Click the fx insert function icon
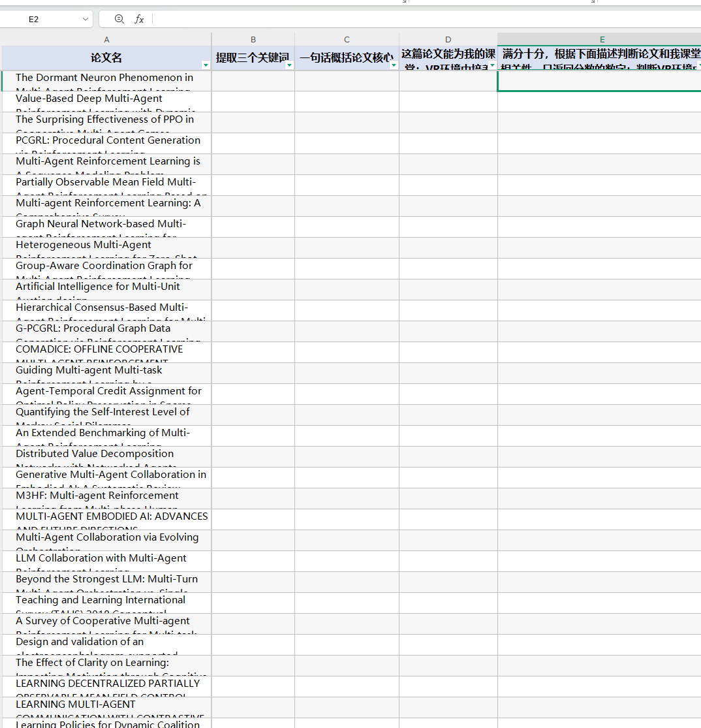This screenshot has height=728, width=701. (x=139, y=19)
